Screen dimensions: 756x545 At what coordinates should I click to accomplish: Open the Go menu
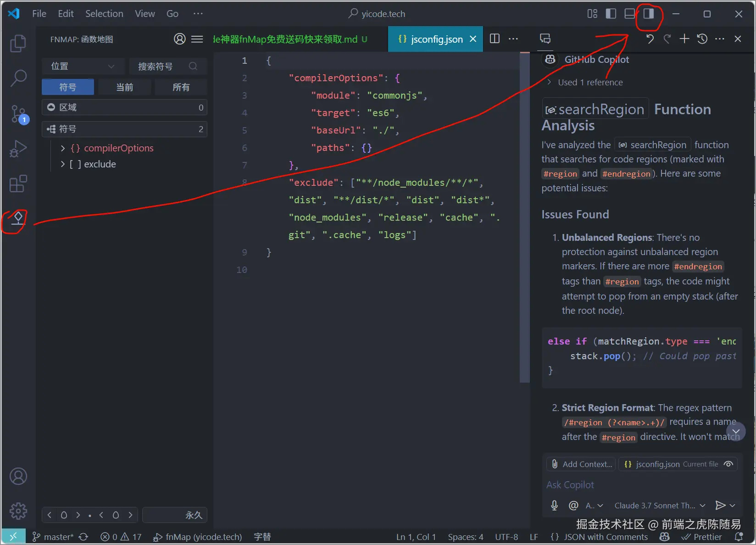(172, 14)
